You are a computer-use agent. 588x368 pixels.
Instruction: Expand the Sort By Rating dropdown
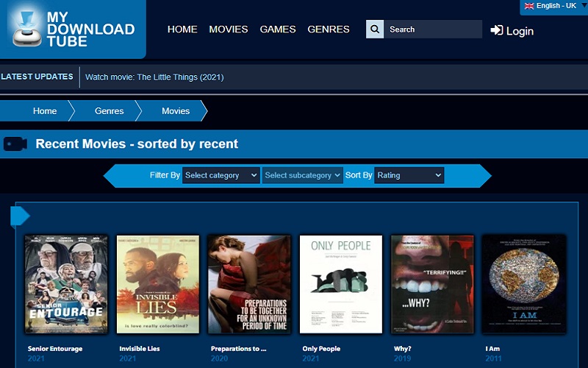click(409, 175)
